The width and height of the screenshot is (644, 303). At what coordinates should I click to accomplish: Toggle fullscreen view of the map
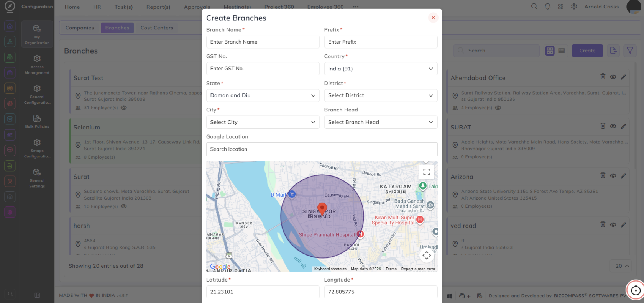pos(427,172)
